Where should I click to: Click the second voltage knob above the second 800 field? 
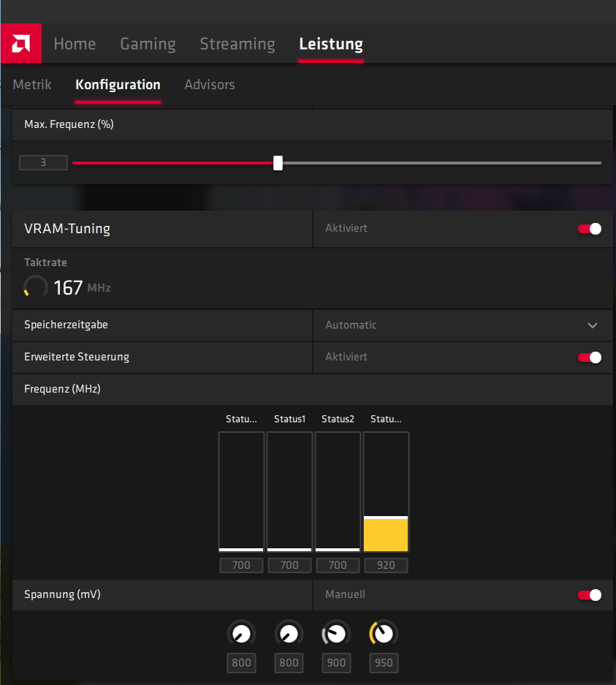click(289, 634)
